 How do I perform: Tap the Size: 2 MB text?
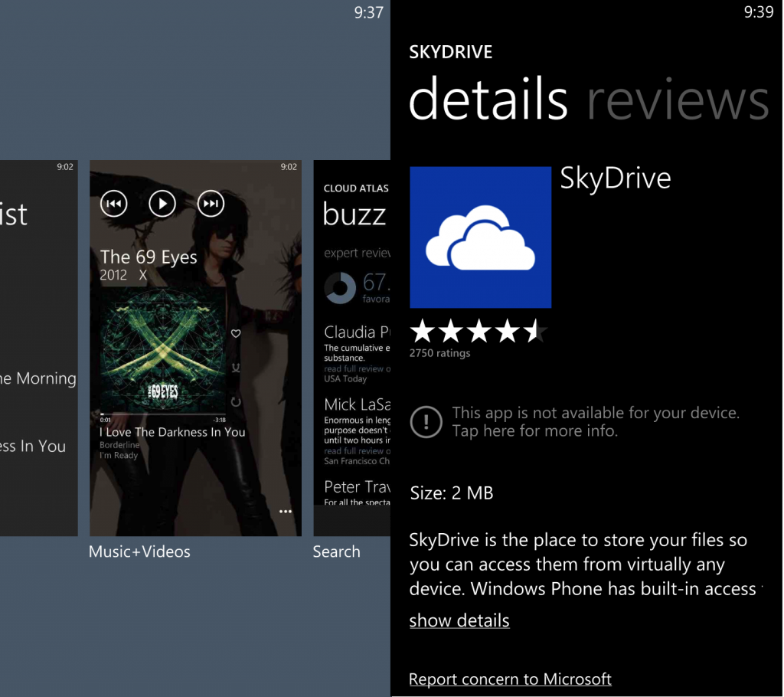[x=452, y=492]
